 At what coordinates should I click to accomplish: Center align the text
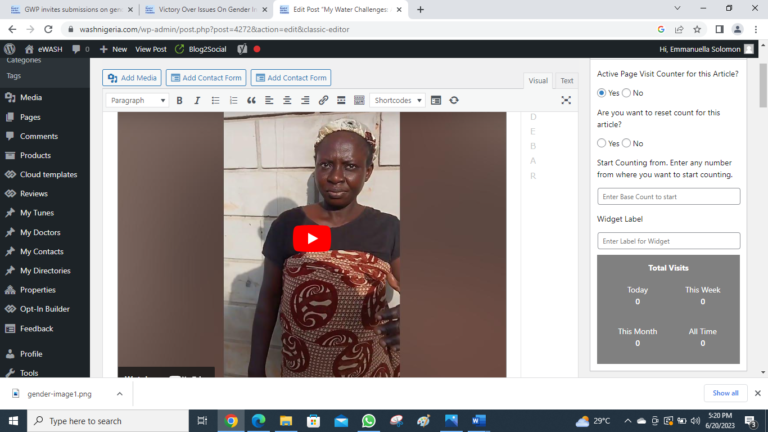click(287, 100)
